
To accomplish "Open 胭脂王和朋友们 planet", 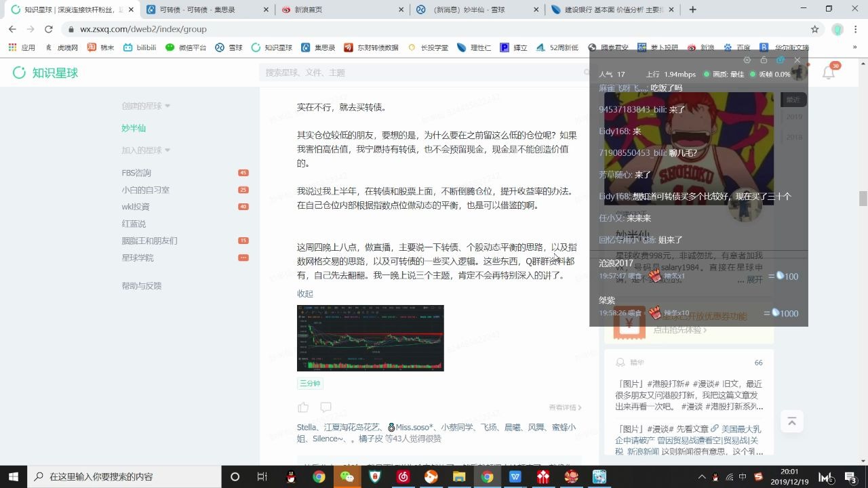I will coord(149,241).
